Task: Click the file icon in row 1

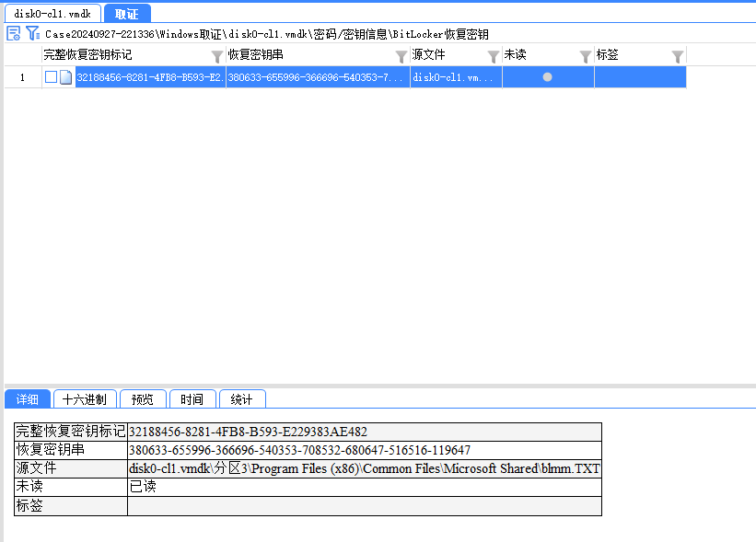Action: 66,78
